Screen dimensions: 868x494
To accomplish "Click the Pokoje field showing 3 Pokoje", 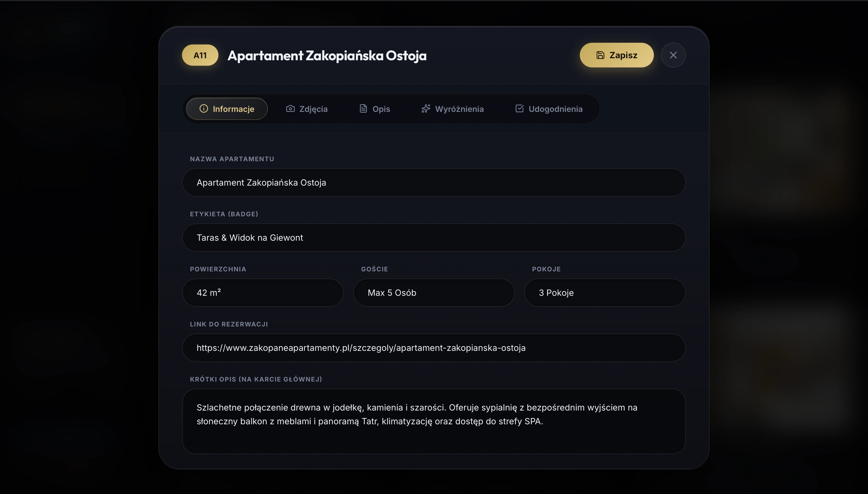I will coord(605,293).
